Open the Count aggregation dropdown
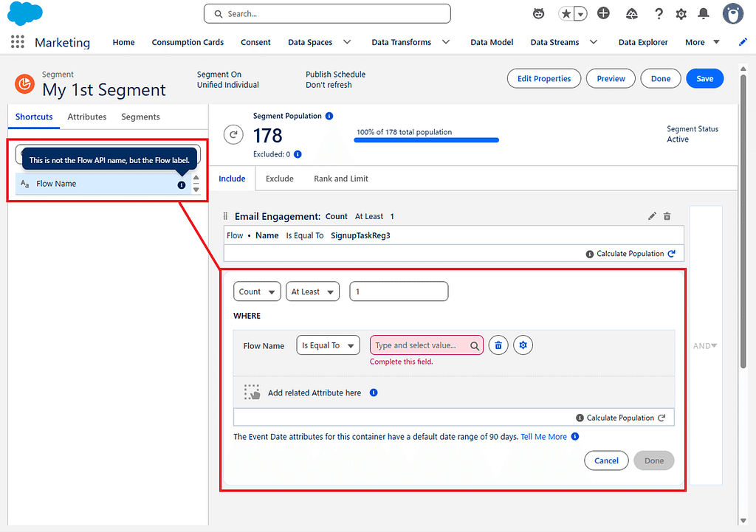The width and height of the screenshot is (756, 532). [257, 291]
